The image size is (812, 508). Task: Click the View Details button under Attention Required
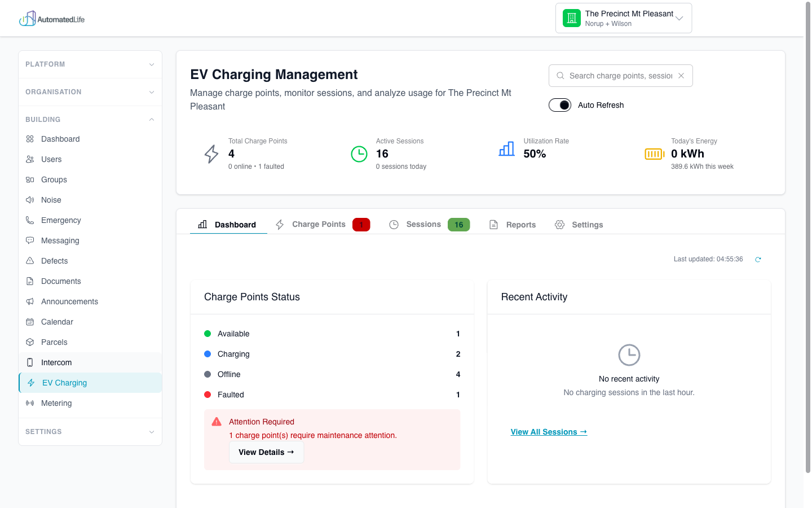point(266,452)
